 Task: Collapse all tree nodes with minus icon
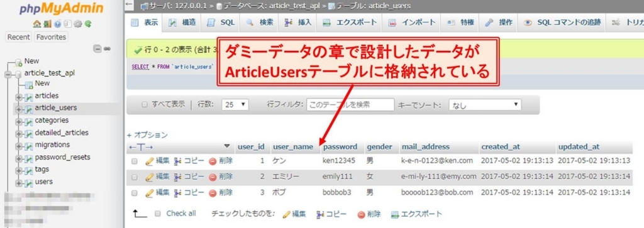[97, 49]
